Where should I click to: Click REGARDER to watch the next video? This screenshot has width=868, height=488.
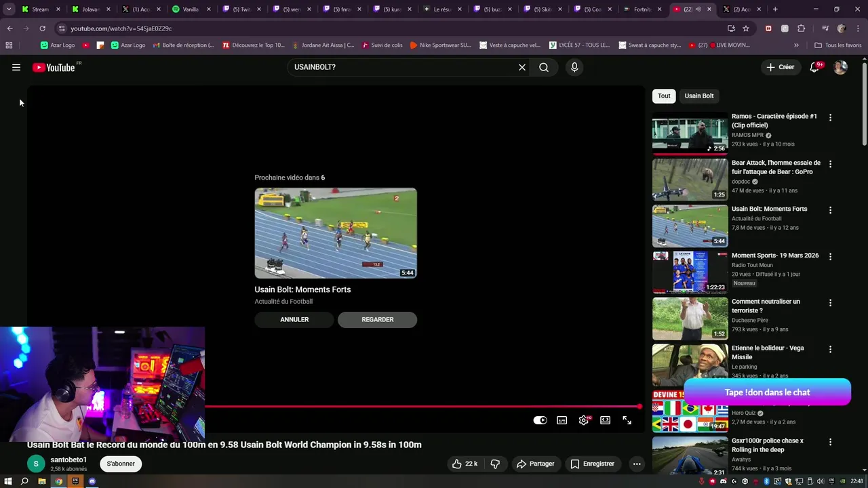coord(378,320)
